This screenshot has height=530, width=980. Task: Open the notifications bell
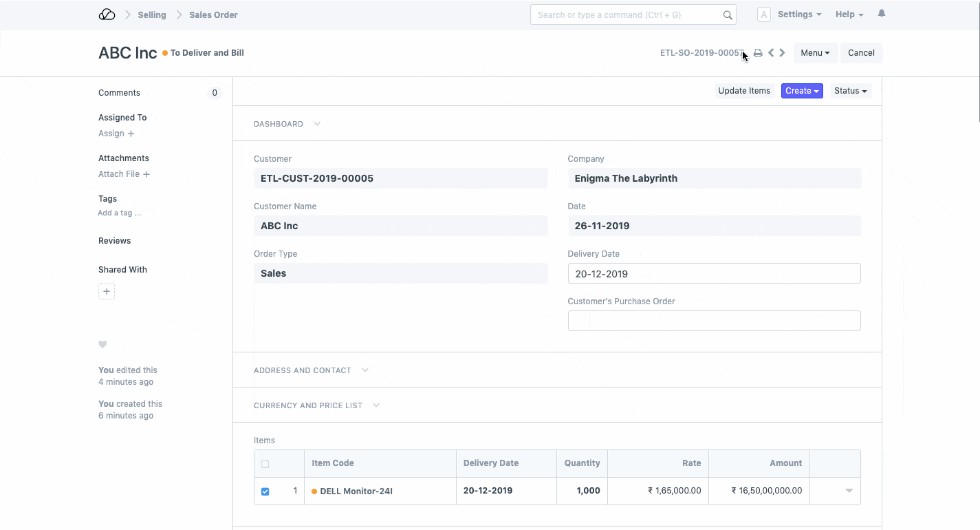click(x=882, y=14)
